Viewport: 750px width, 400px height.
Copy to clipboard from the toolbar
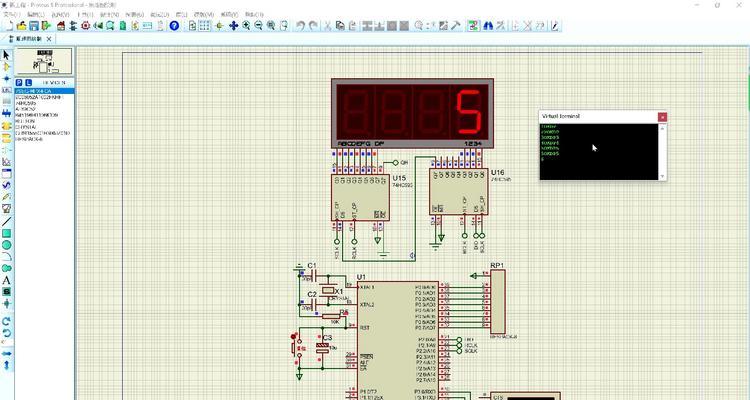[x=340, y=25]
